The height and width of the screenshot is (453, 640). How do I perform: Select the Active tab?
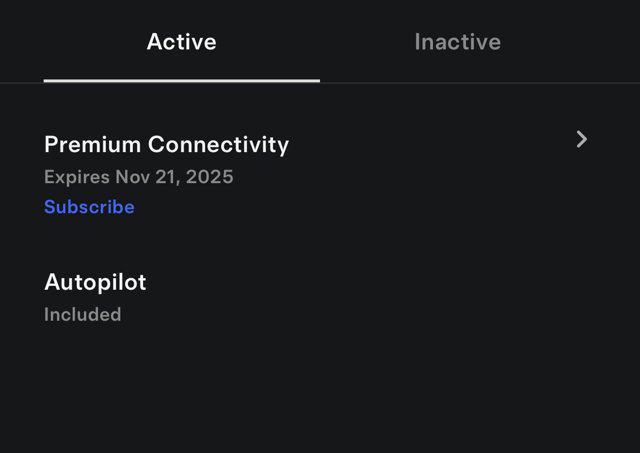click(x=181, y=42)
